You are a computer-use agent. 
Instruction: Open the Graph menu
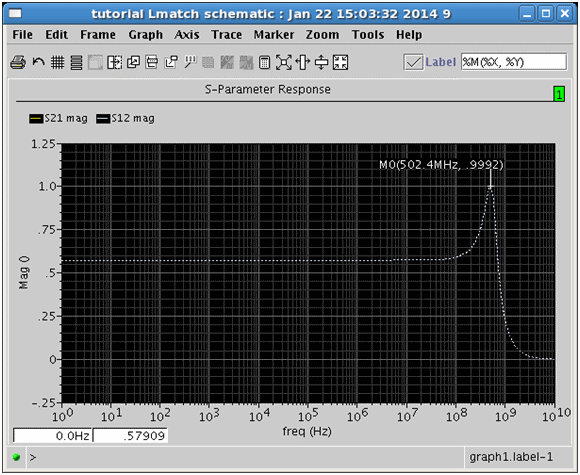[145, 35]
